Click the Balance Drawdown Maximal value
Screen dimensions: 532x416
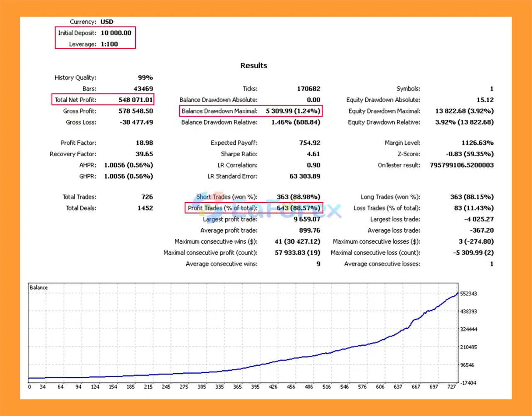[x=293, y=111]
